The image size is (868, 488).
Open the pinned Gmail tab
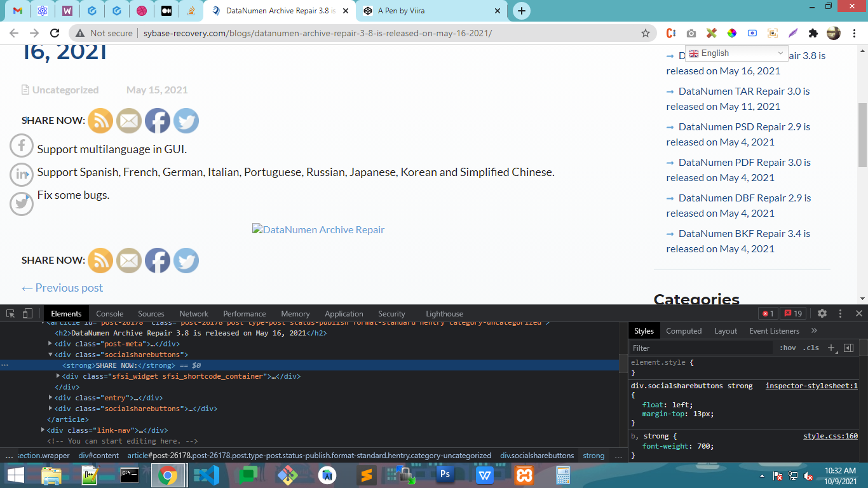coord(18,11)
